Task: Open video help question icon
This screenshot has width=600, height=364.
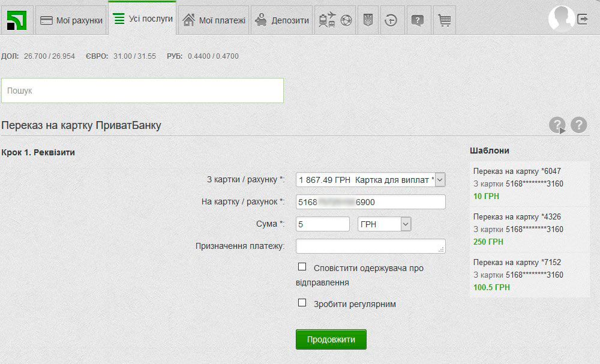Action: pos(557,125)
